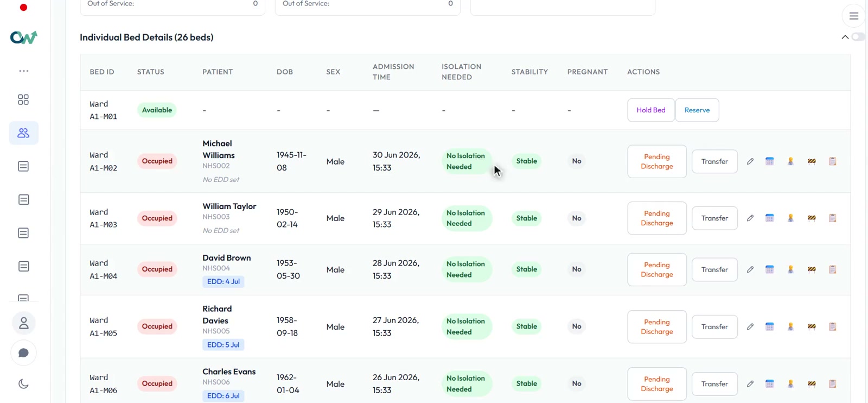
Task: Click pencil edit icon for Michael Williams
Action: 750,161
